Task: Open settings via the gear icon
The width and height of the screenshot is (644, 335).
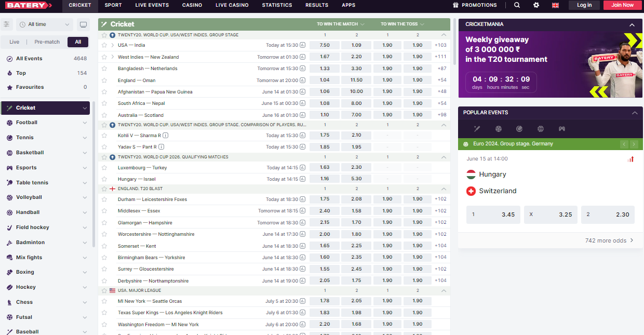Action: [x=536, y=5]
